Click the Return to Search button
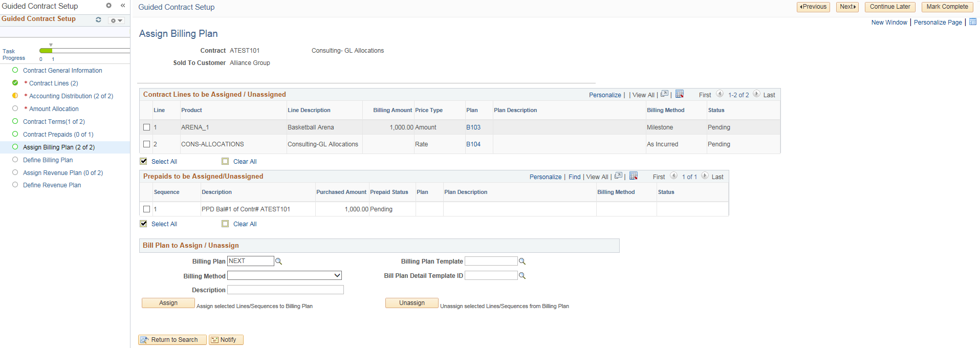Image resolution: width=980 pixels, height=348 pixels. [x=172, y=340]
